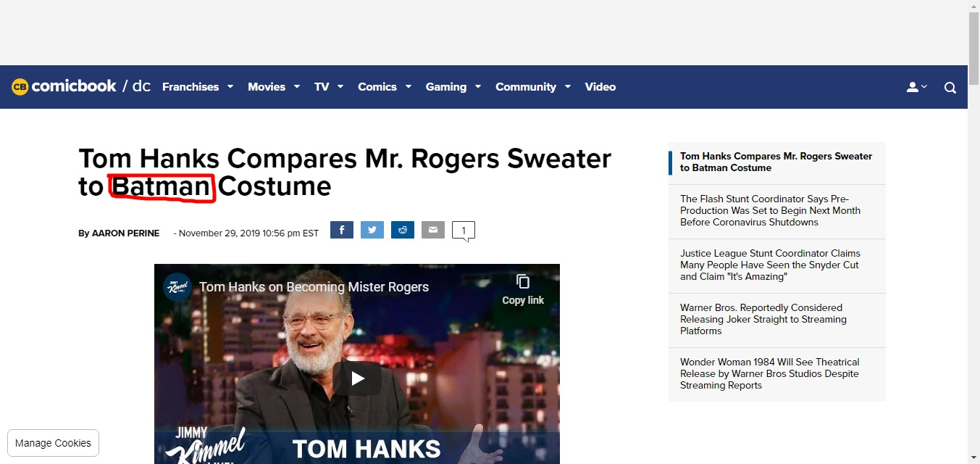Click the video thumbnail of Tom Hanks
Image resolution: width=980 pixels, height=464 pixels.
click(357, 364)
